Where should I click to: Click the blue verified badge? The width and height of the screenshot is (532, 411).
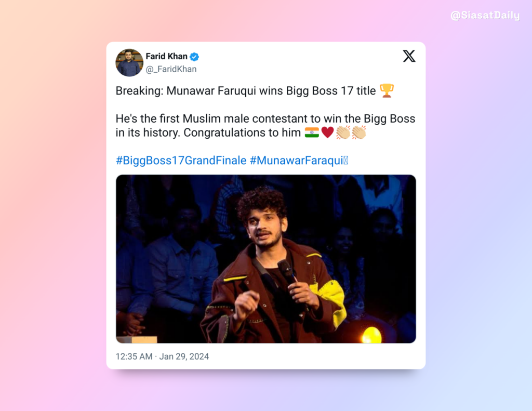click(194, 57)
